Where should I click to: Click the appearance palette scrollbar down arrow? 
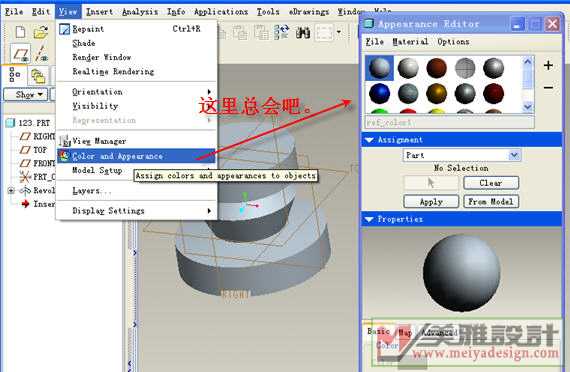[x=527, y=107]
